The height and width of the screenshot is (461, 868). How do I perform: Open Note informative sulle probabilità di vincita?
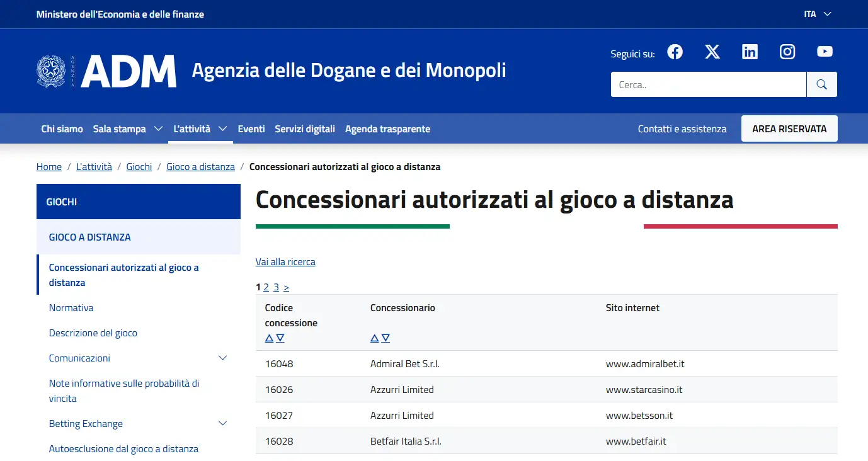(124, 391)
